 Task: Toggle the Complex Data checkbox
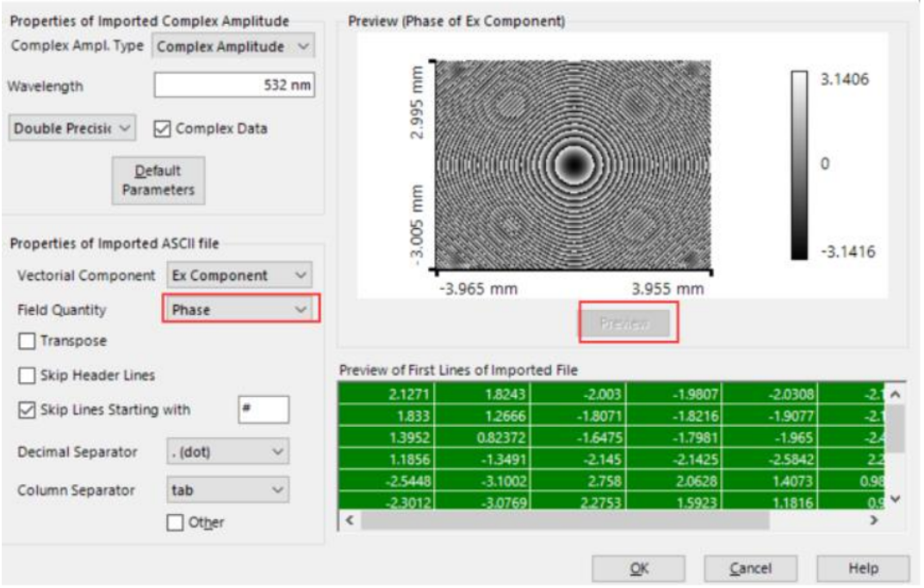click(x=161, y=128)
